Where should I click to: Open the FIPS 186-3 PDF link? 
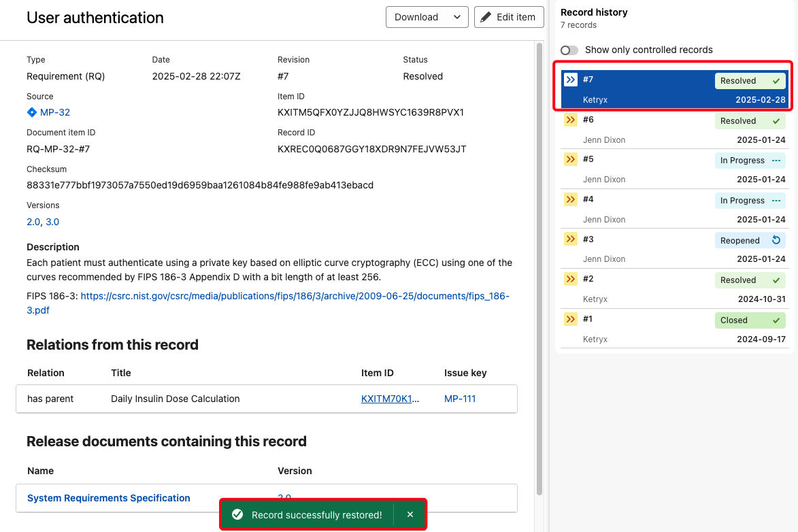click(x=267, y=303)
